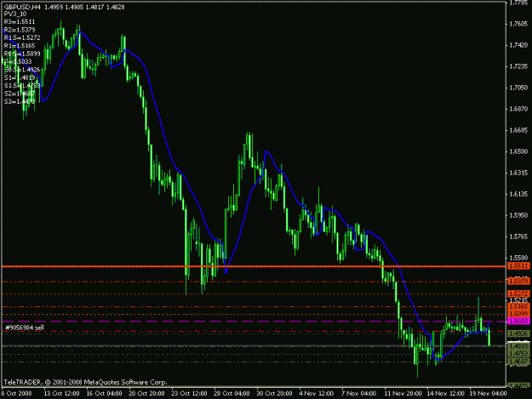Click the GBPUSD,H4 symbol title text
Image resolution: width=532 pixels, height=399 pixels.
coord(20,7)
